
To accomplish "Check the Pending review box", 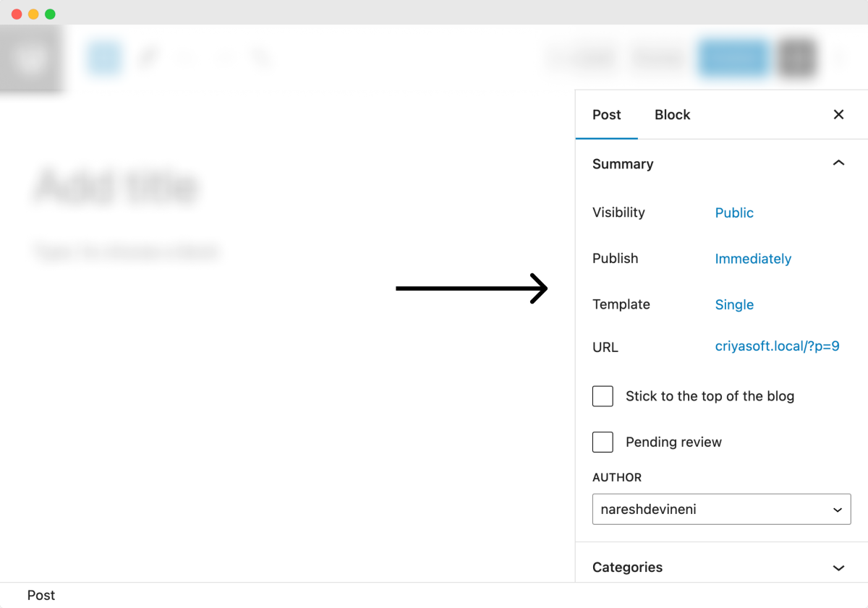I will click(603, 442).
